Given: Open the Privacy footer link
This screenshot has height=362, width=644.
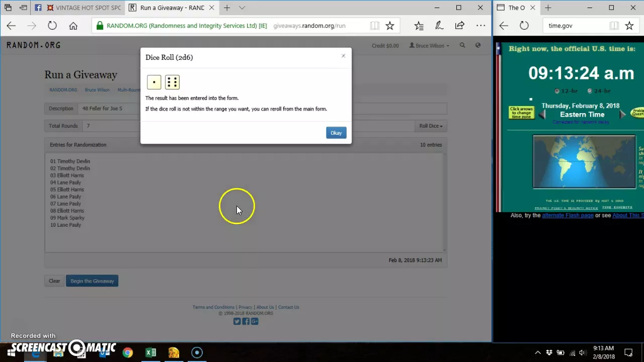Looking at the screenshot, I should coord(246,307).
